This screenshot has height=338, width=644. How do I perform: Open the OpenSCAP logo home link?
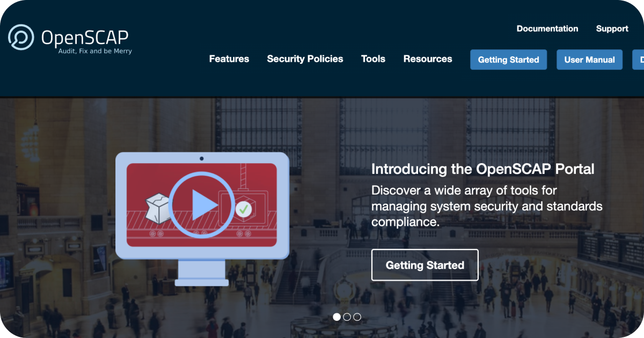click(x=70, y=39)
